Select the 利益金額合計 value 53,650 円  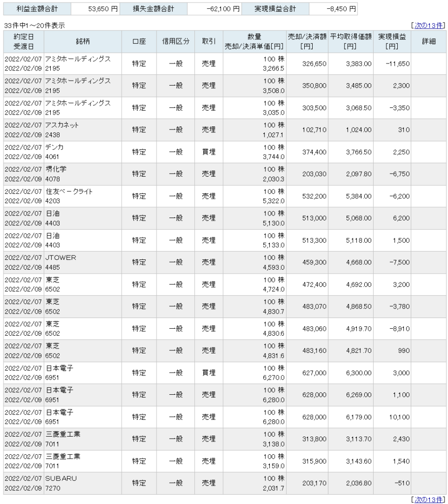click(x=103, y=9)
